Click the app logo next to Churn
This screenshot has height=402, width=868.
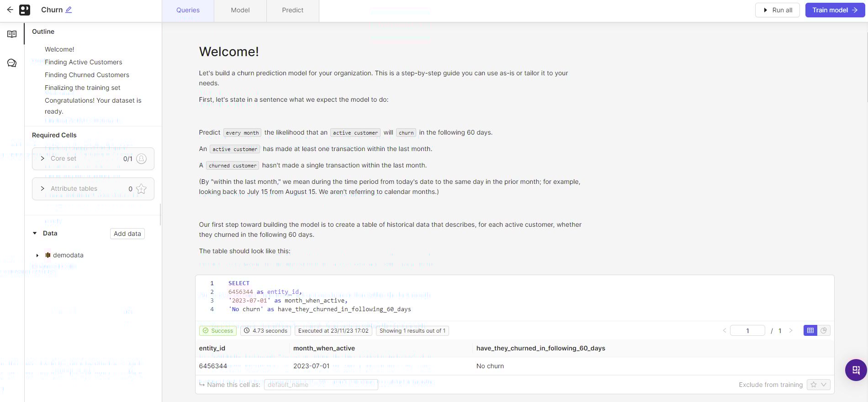[x=25, y=10]
